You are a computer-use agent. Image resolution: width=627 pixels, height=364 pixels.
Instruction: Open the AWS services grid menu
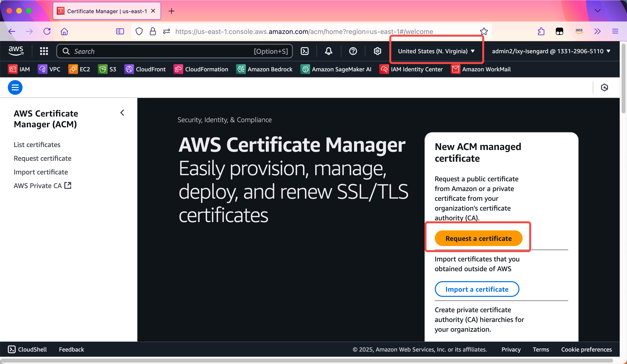point(44,51)
